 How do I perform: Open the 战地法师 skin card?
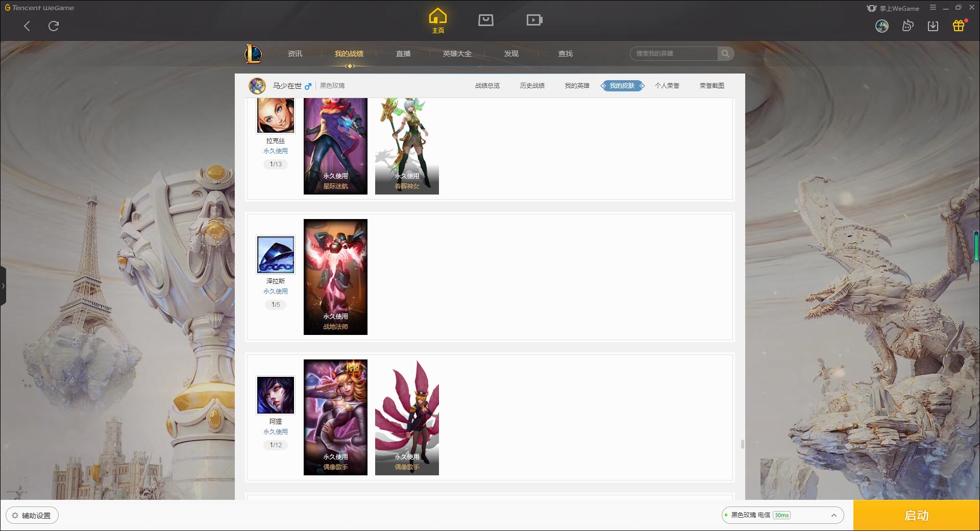[x=335, y=277]
